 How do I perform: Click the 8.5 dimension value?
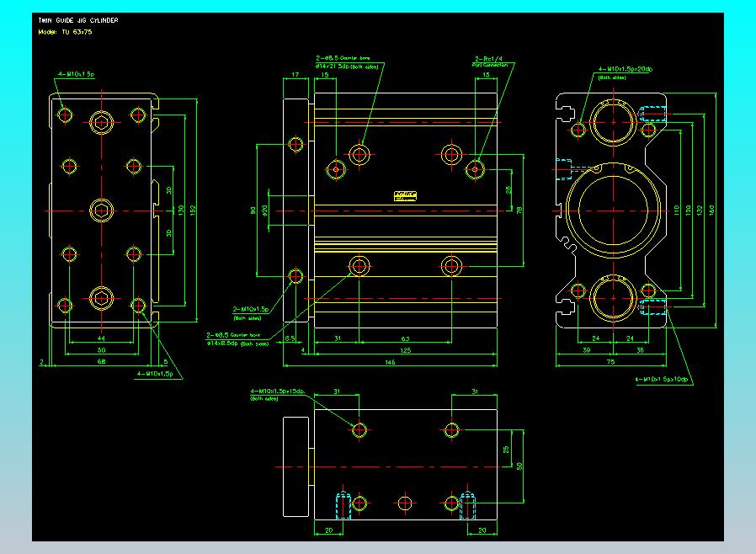tap(290, 338)
